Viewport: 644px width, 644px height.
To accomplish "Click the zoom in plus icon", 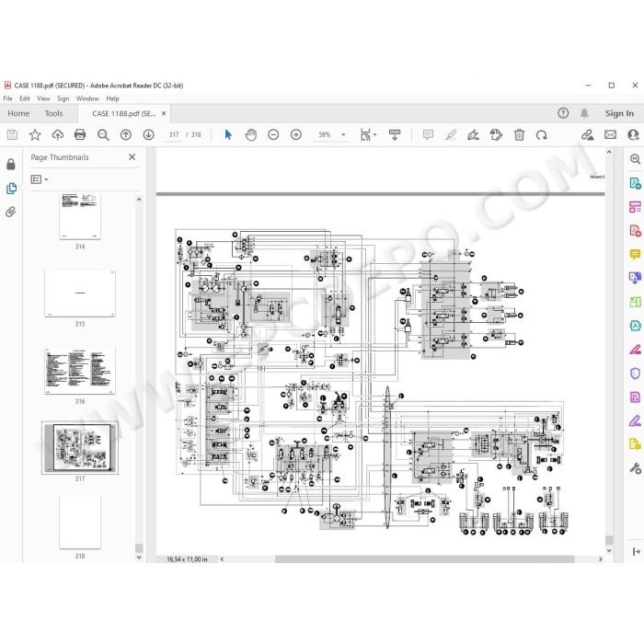I will point(295,134).
